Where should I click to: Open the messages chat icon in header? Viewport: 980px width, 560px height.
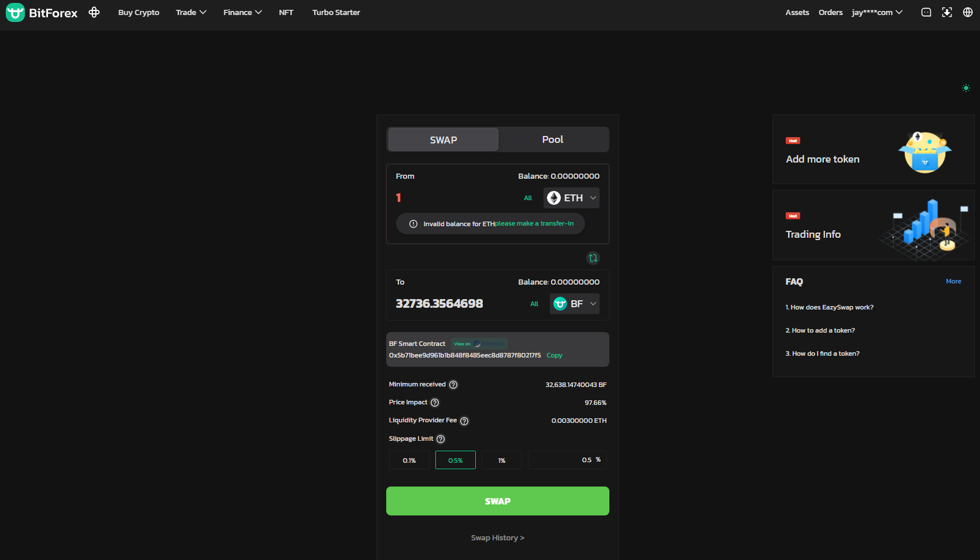(x=926, y=12)
